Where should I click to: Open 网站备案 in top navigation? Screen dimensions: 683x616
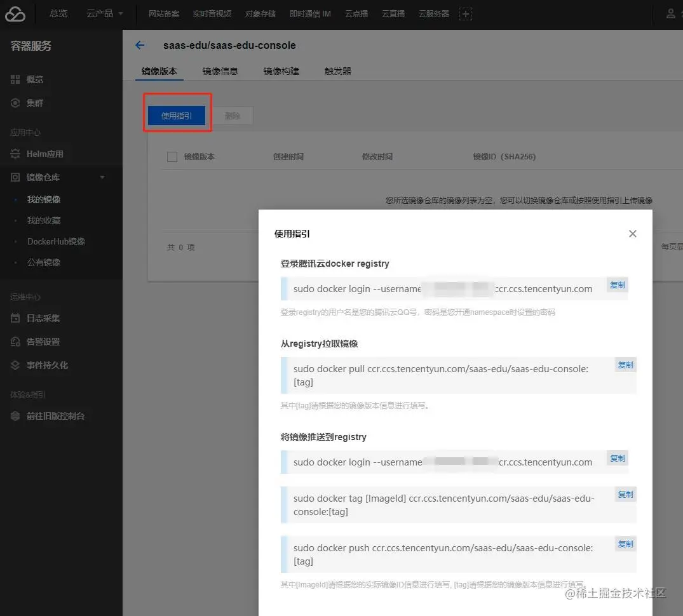tap(164, 14)
